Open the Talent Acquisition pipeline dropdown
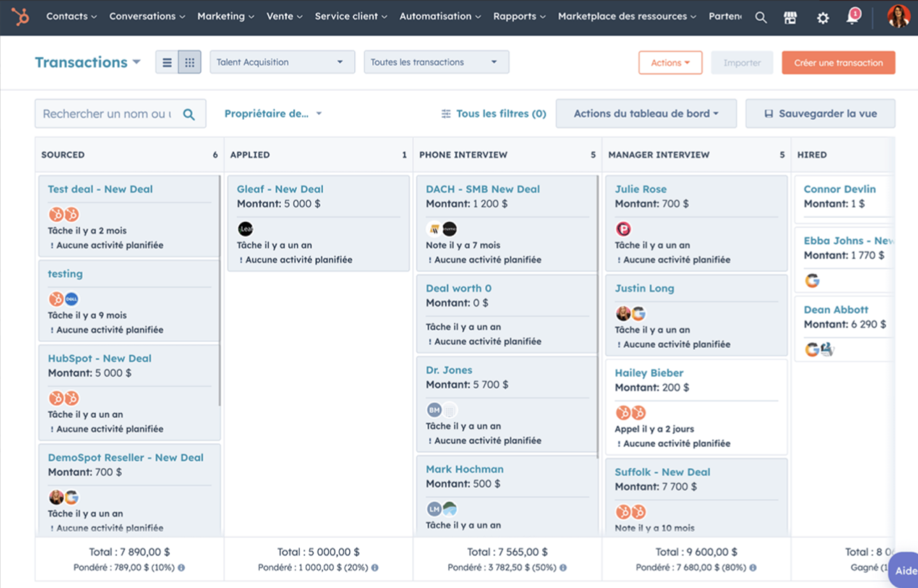Viewport: 918px width, 588px height. click(282, 62)
